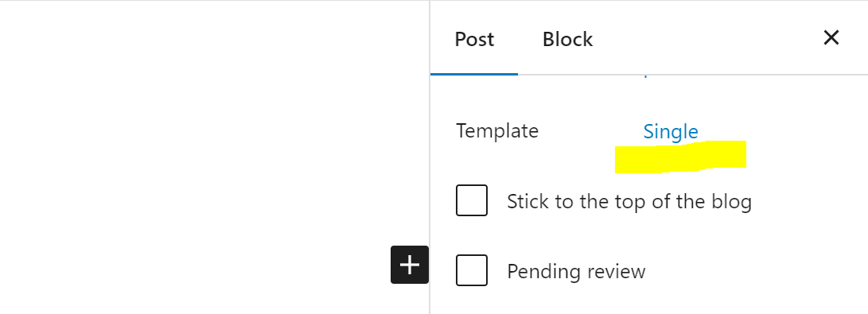This screenshot has height=314, width=868.
Task: Select the Post tab
Action: 474,39
